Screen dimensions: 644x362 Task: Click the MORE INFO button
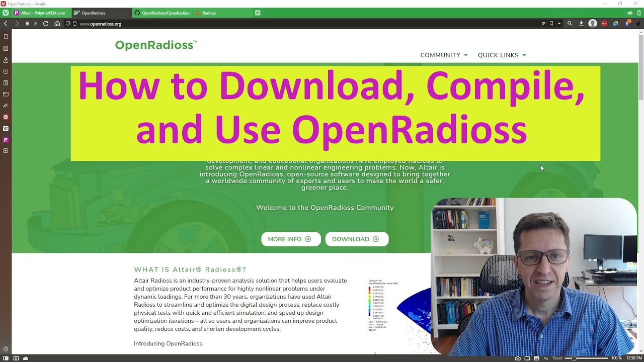click(x=290, y=239)
